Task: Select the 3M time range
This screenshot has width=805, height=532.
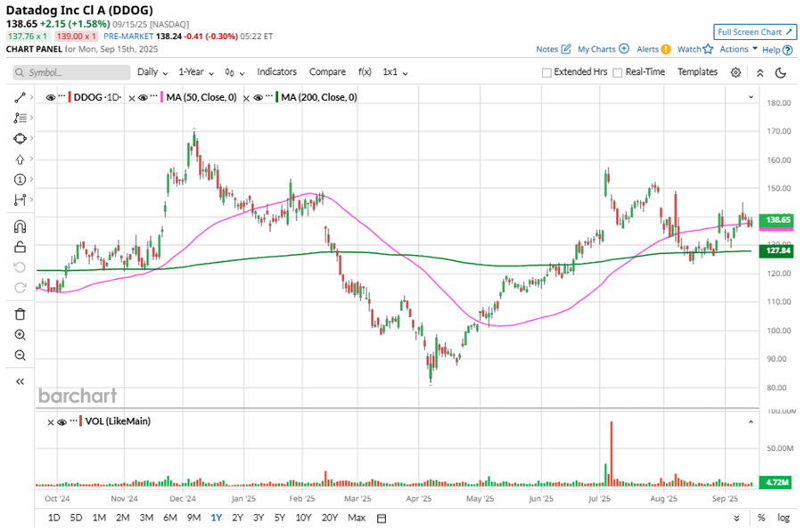Action: [146, 518]
